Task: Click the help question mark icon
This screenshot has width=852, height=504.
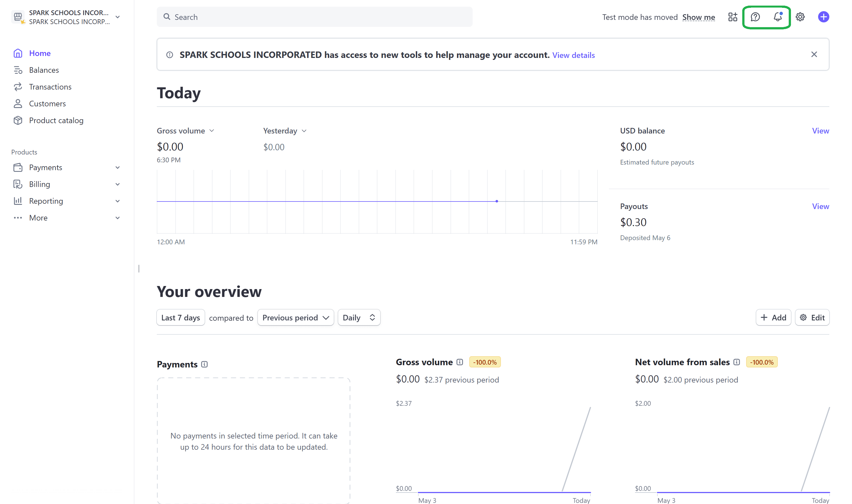Action: [x=755, y=17]
